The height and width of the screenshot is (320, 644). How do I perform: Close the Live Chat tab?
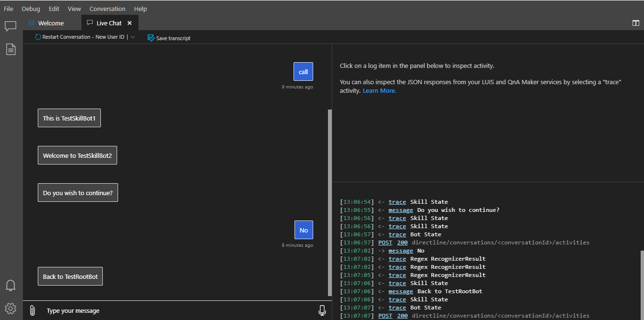(x=130, y=22)
